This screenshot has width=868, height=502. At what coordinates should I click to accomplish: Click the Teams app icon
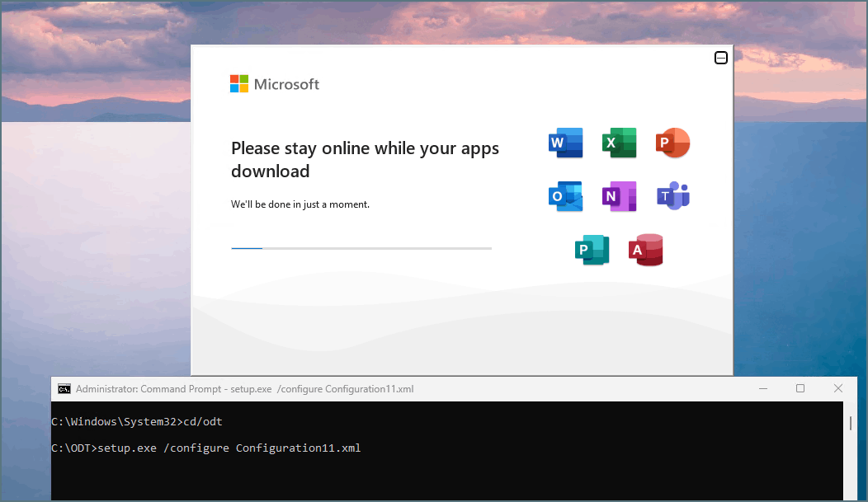tap(672, 195)
